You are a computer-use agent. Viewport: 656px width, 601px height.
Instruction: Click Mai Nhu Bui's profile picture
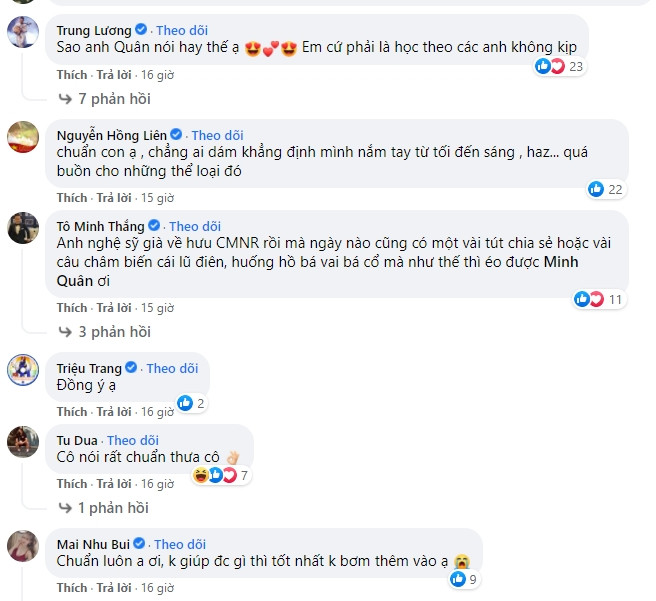tap(23, 546)
